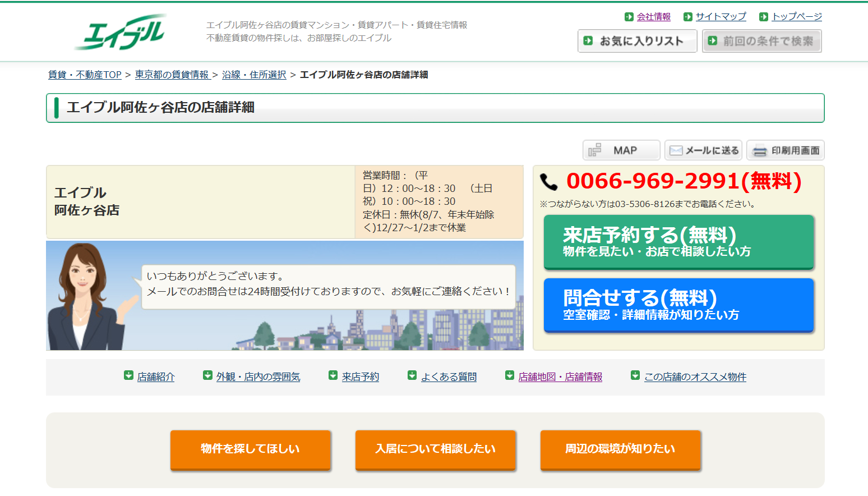
Task: Click down-arrow icon beside 店舗紹介
Action: (x=128, y=375)
